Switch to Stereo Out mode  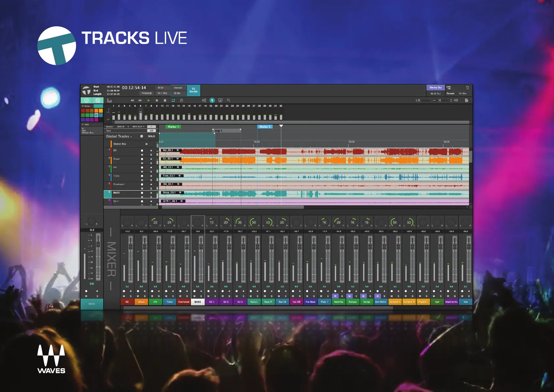point(435,88)
